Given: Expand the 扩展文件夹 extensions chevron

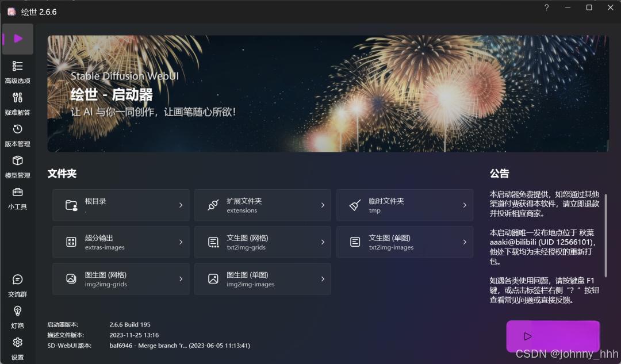Looking at the screenshot, I should pyautogui.click(x=323, y=205).
